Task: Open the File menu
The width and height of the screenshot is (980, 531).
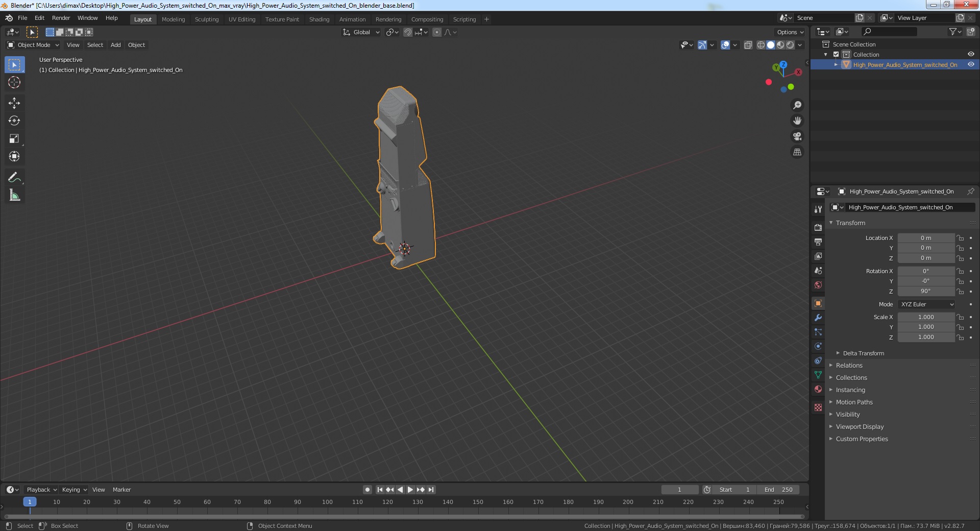Action: coord(22,18)
